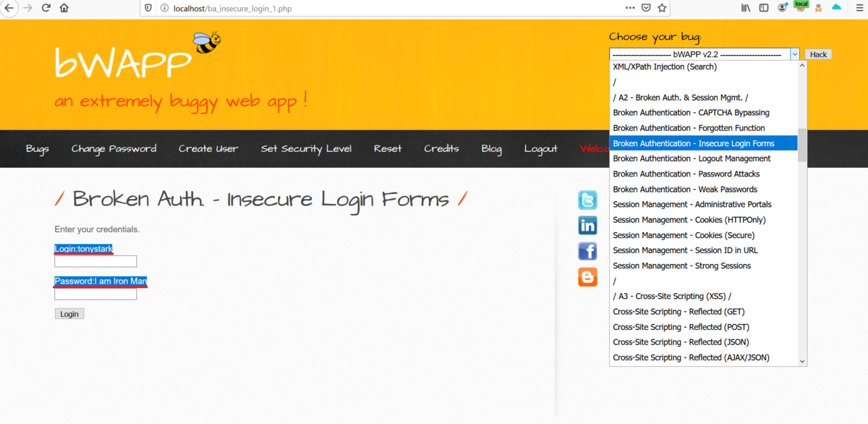Select Cross-Site Scripting - Reflected (GET)

704,312
